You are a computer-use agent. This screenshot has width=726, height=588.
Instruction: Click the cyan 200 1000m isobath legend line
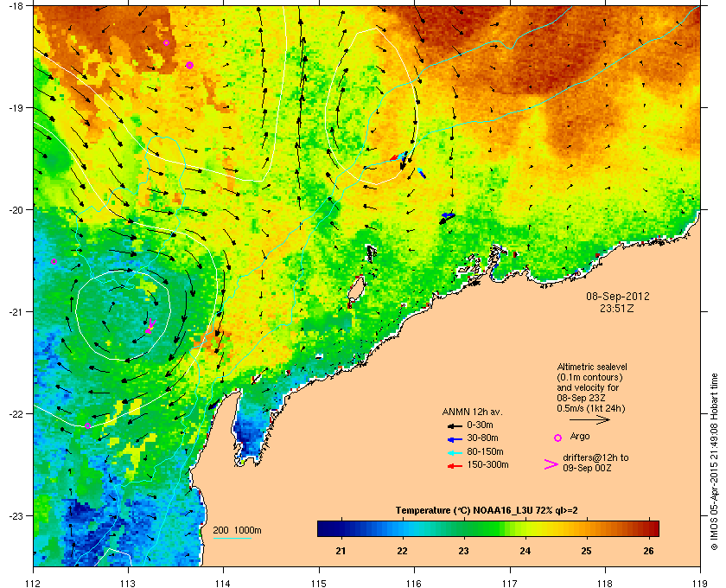pyautogui.click(x=232, y=538)
